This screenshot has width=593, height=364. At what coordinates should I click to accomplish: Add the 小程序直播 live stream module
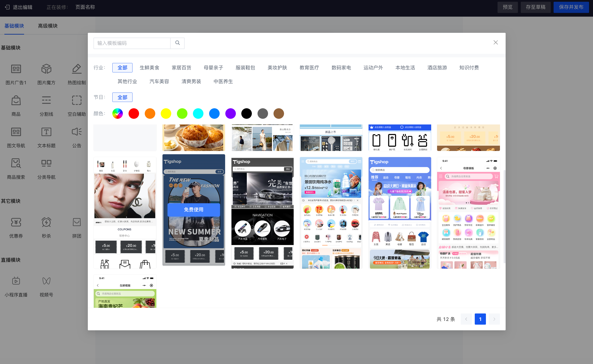pos(16,281)
